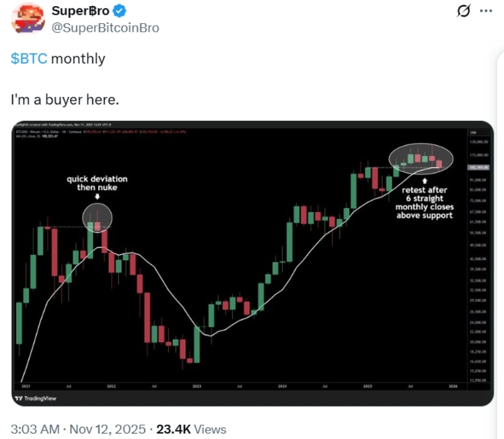
Task: Select the 2025 marker on the time axis
Action: pos(368,386)
